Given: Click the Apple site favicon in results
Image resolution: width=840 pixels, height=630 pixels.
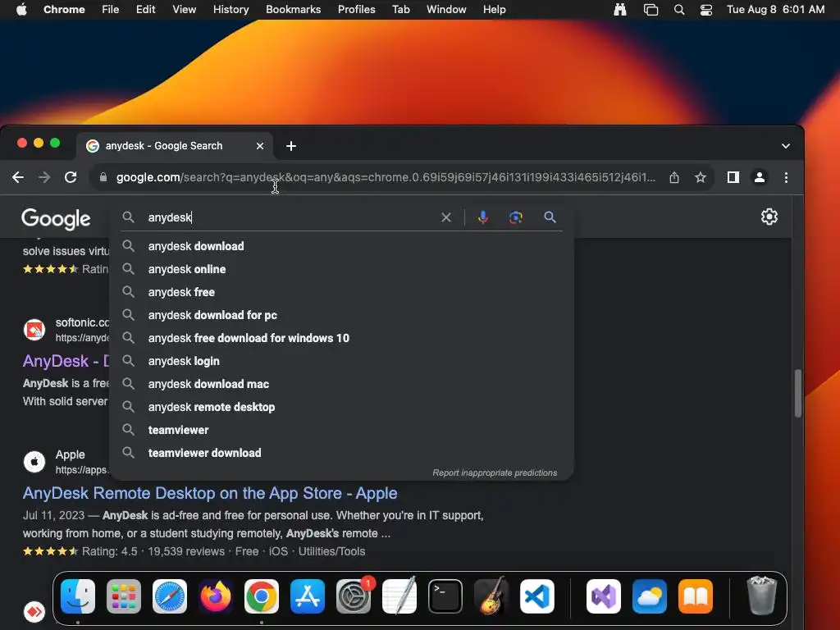Looking at the screenshot, I should pos(34,461).
